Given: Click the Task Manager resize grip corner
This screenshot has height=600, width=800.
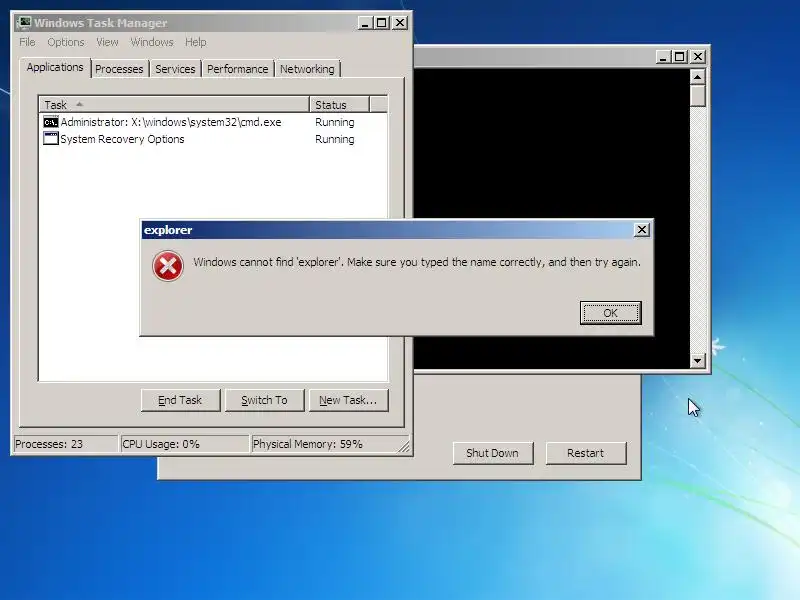Looking at the screenshot, I should pos(404,446).
